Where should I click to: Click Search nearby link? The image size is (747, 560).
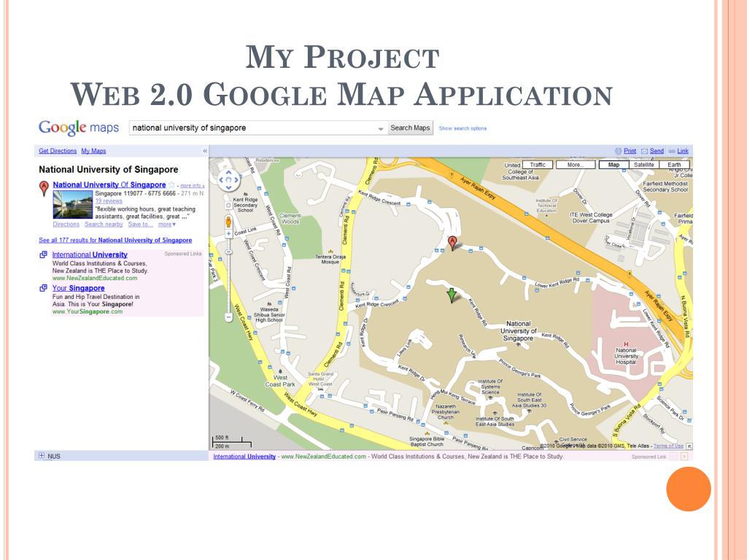click(x=104, y=225)
